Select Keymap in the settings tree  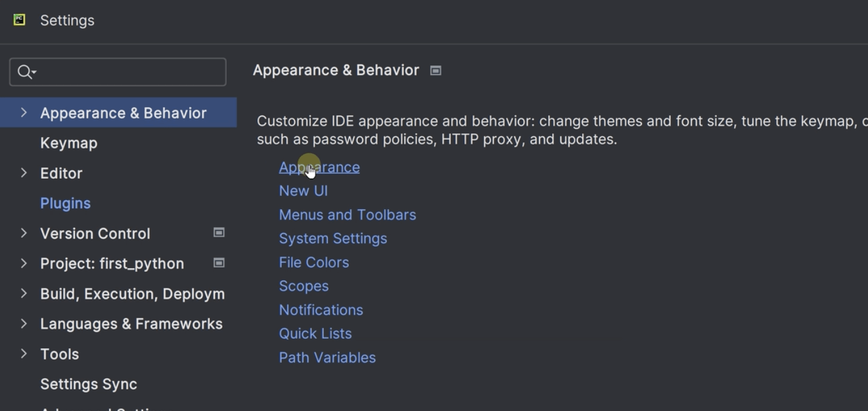point(69,143)
